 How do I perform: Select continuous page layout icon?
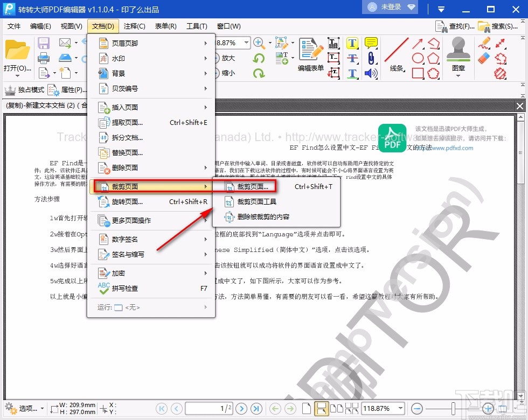(321, 409)
